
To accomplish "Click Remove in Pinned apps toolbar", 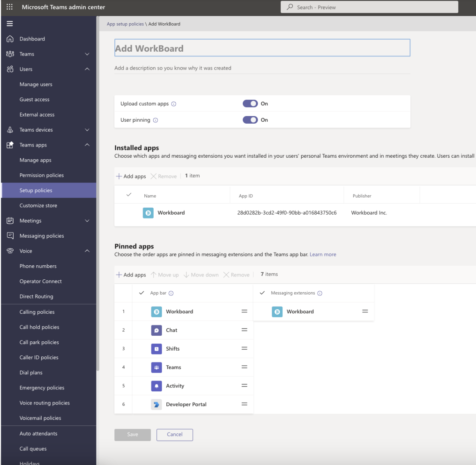I will click(236, 275).
